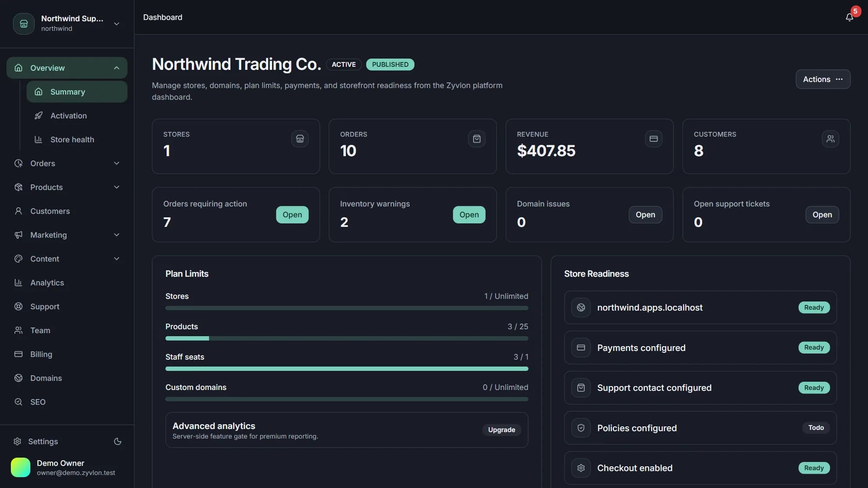Click the Orders card bag icon
Image resolution: width=868 pixels, height=488 pixels.
[477, 139]
